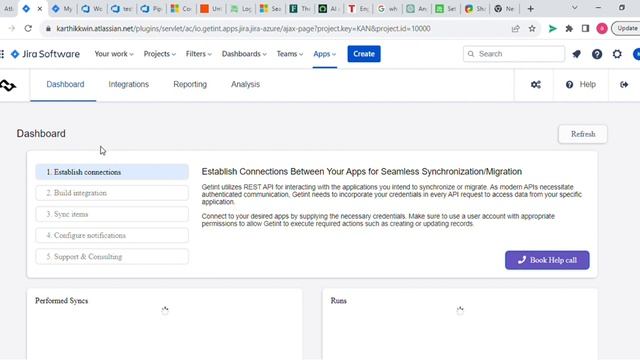Viewport: 640px width, 360px height.
Task: Open the Chrome profile avatar
Action: point(602,29)
